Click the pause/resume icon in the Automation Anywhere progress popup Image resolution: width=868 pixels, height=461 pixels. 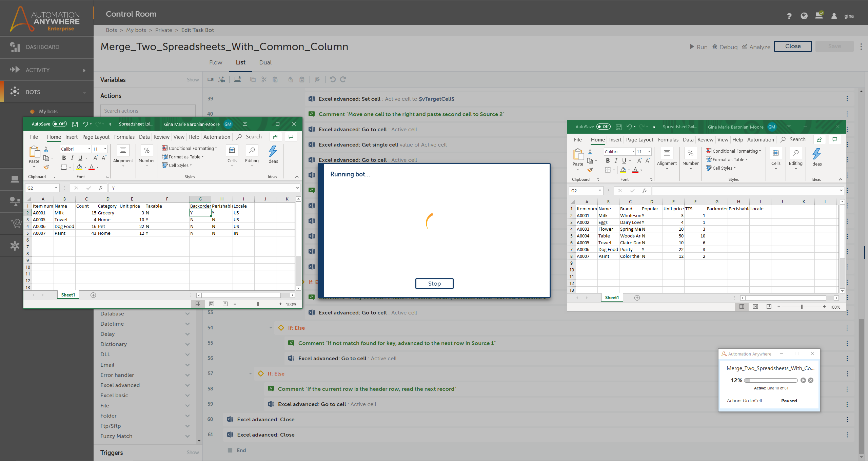pos(803,380)
